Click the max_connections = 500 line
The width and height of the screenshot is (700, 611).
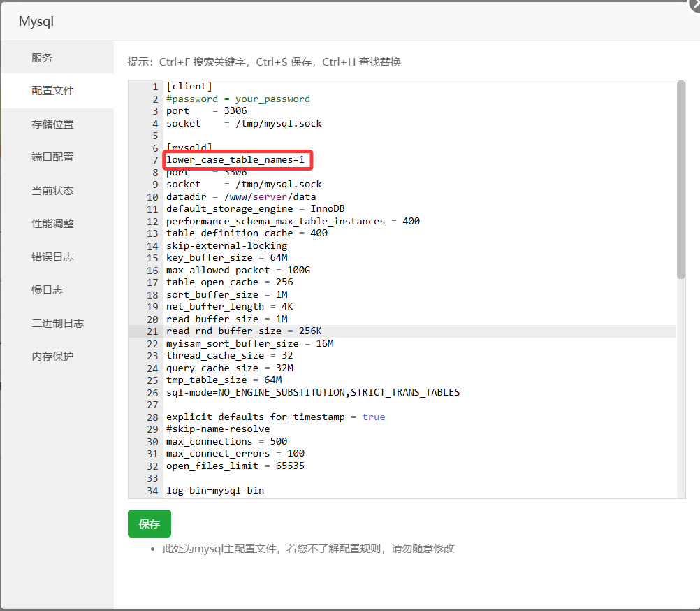226,442
